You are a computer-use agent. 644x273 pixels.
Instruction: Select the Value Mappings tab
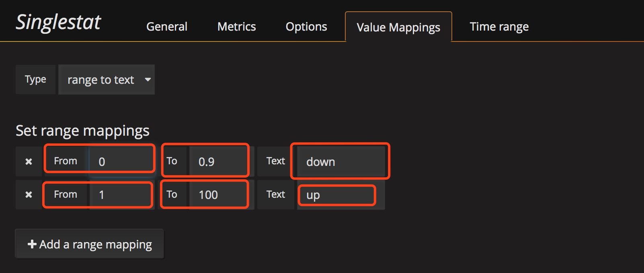398,27
